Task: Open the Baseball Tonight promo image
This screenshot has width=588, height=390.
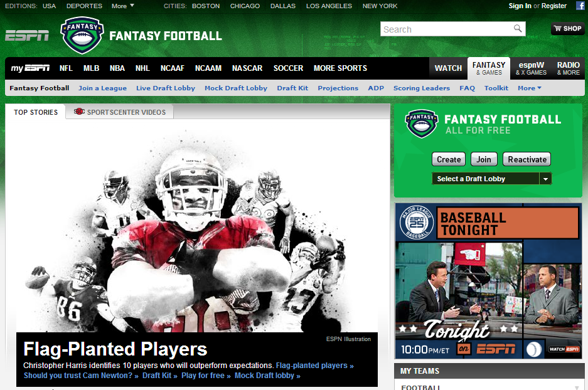Action: pos(488,281)
